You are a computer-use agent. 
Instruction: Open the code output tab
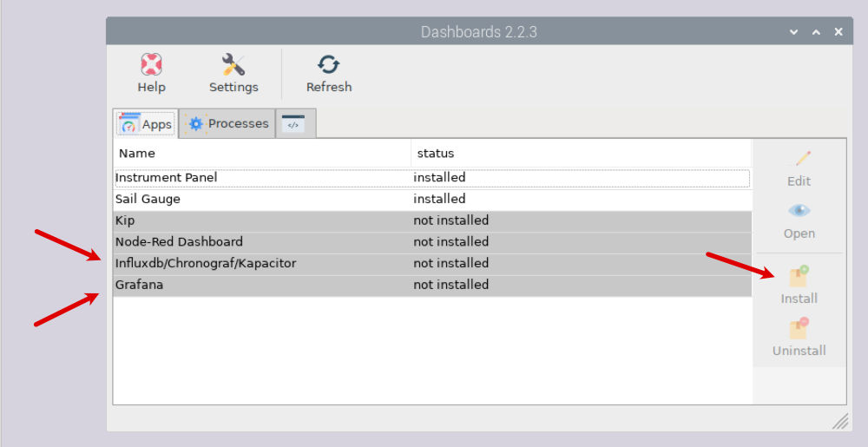click(294, 124)
